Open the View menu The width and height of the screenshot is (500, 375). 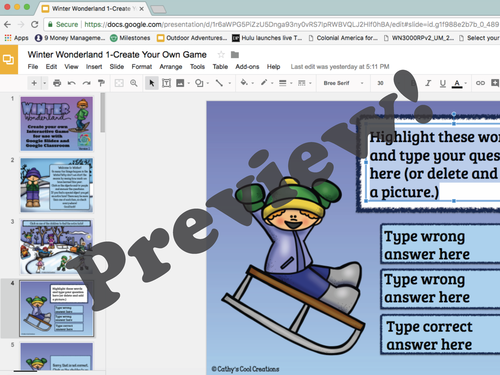click(71, 67)
